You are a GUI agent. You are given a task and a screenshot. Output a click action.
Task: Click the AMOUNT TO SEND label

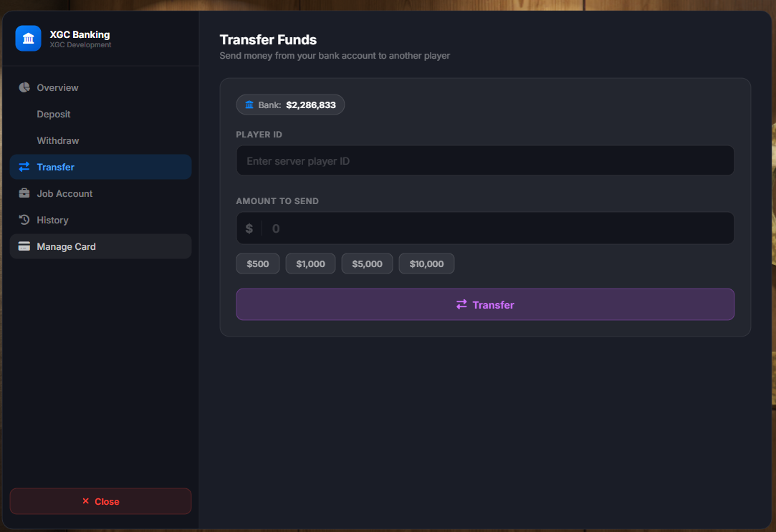(x=277, y=201)
